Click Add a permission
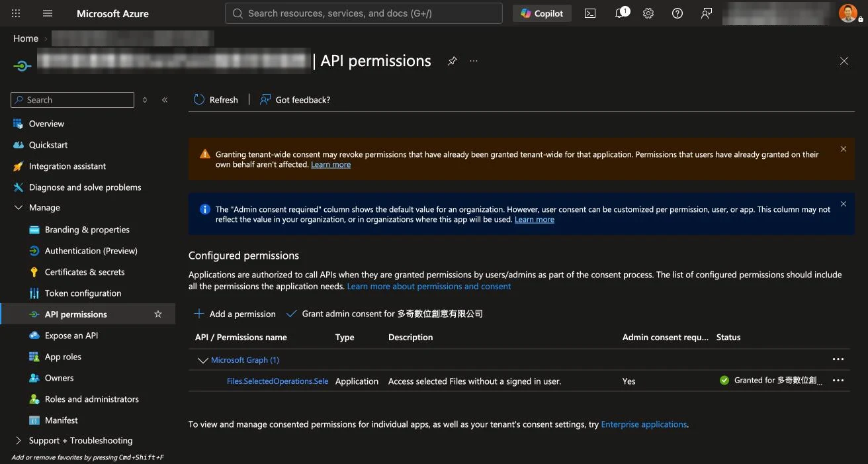868x464 pixels. (x=235, y=314)
